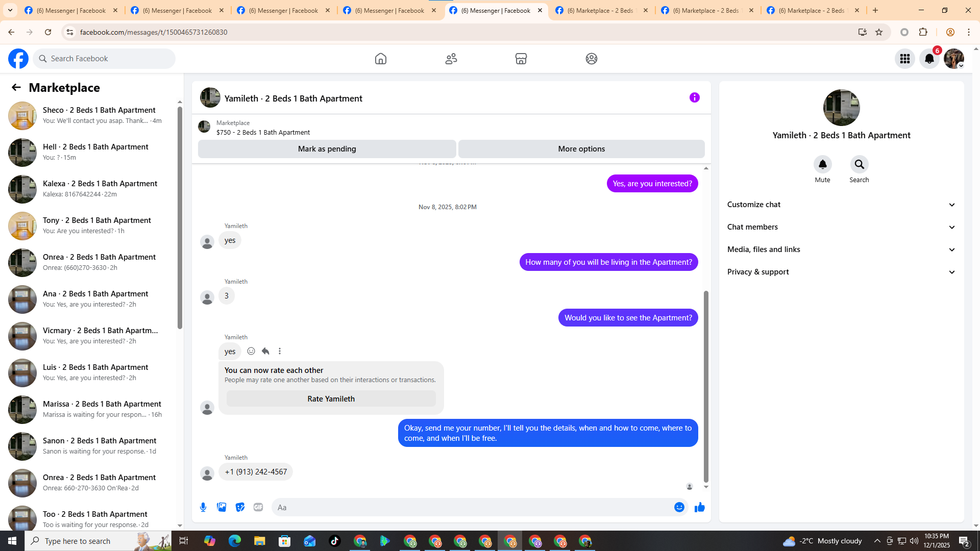Open Ana's apartment conversation
The image size is (980, 551).
coord(90,299)
